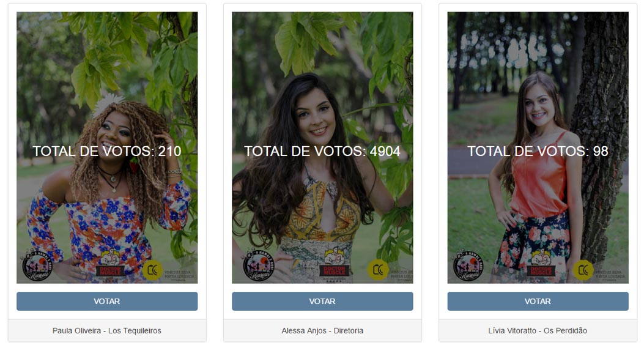Click yellow circle logo on Lívia's photo
Screen dimensions: 644x345
pos(583,270)
